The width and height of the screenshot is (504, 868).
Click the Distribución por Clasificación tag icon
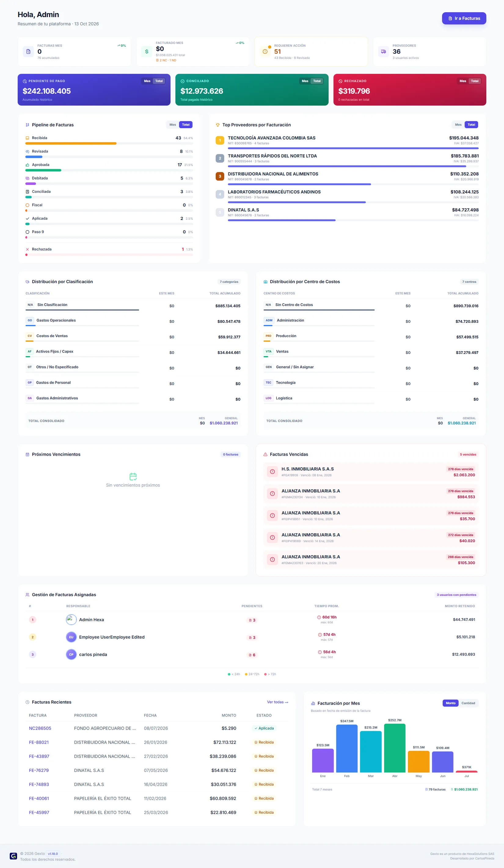[x=27, y=282]
